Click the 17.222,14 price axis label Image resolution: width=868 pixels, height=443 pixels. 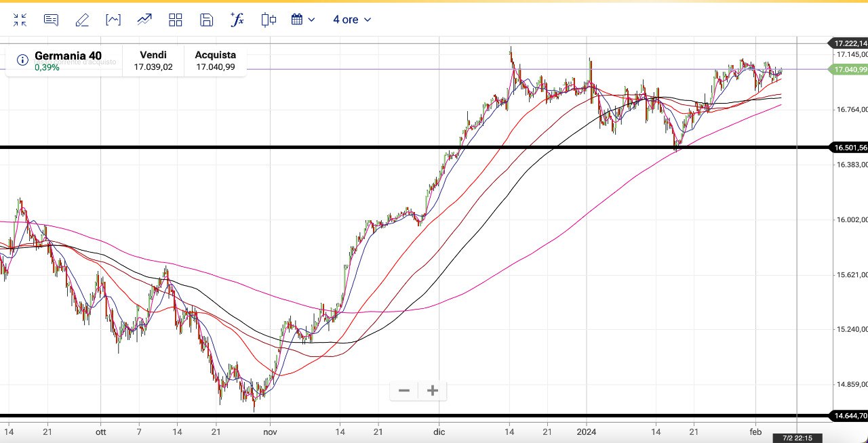pyautogui.click(x=848, y=43)
